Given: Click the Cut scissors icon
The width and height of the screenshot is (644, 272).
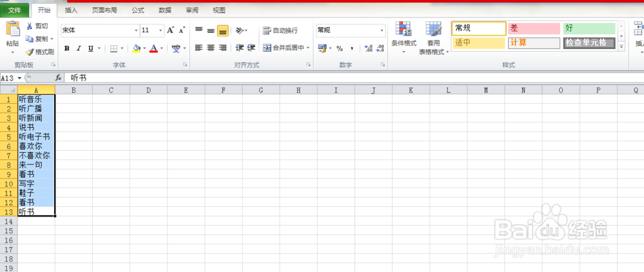Looking at the screenshot, I should (x=30, y=26).
